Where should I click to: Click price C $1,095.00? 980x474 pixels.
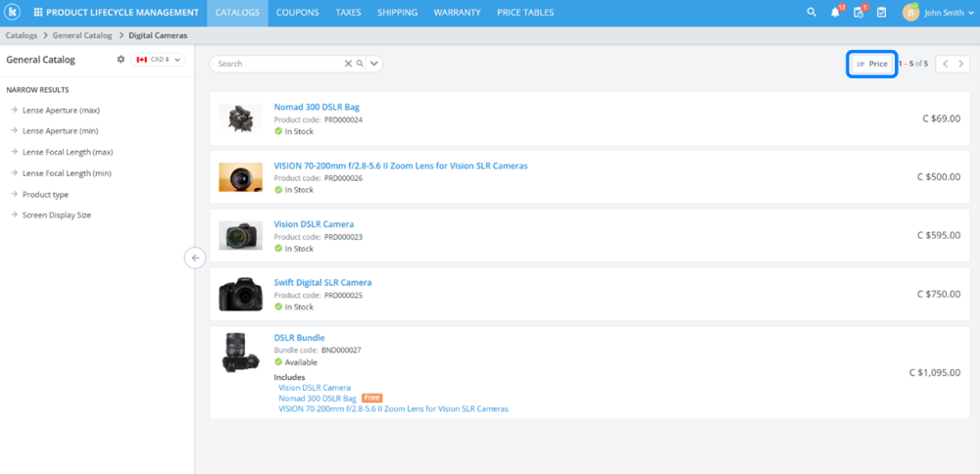coord(935,372)
